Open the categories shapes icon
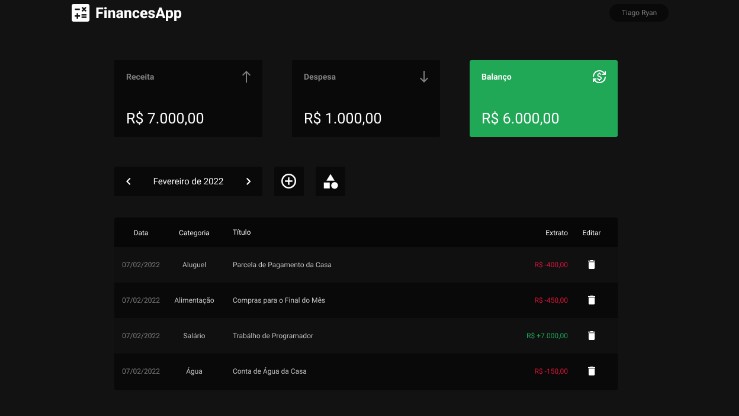The height and width of the screenshot is (416, 739). [330, 181]
